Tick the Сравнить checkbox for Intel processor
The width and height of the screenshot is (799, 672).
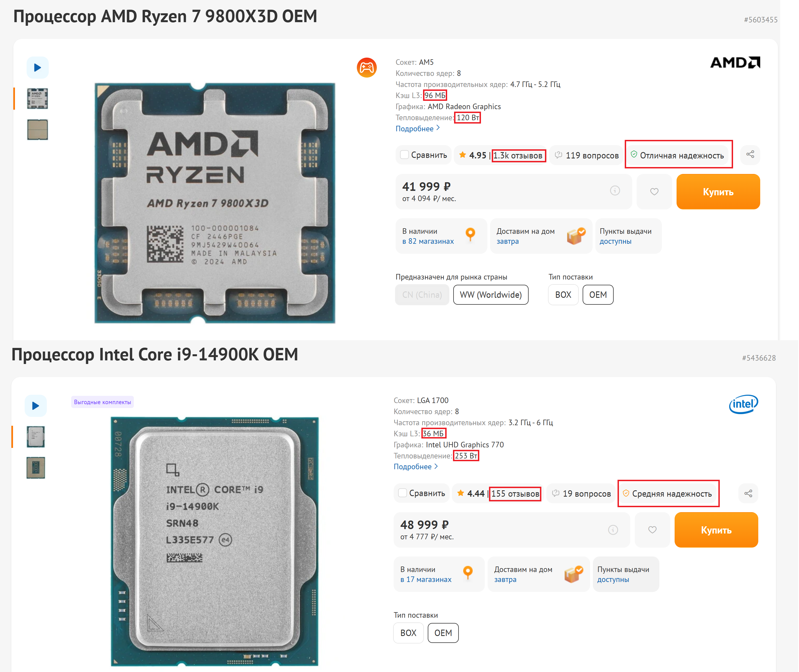[402, 493]
